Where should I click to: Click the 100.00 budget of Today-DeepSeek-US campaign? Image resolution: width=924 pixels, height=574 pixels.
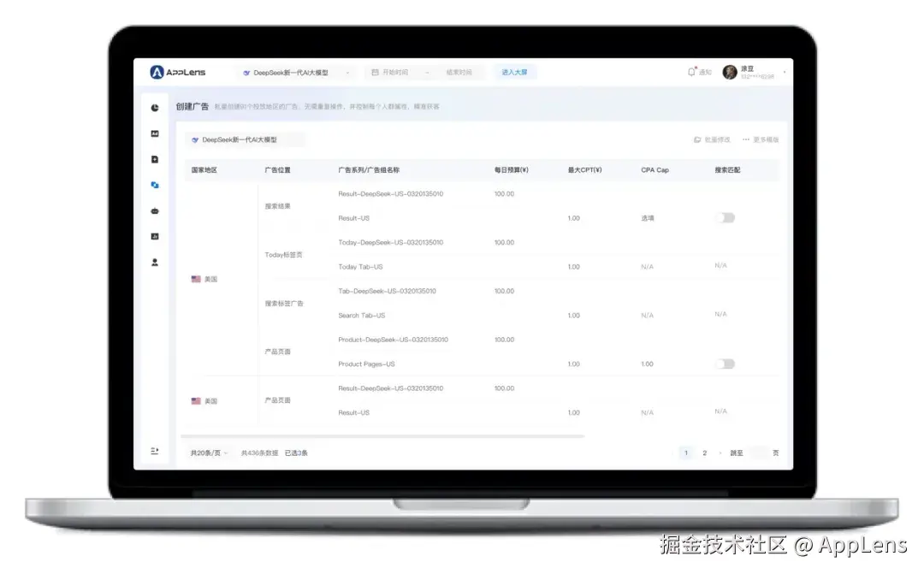coord(505,242)
